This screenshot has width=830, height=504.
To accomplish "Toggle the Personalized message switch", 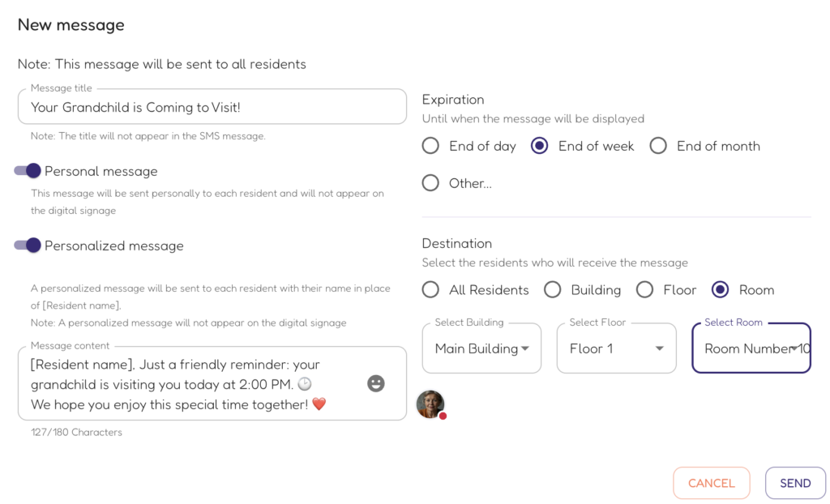I will click(28, 246).
